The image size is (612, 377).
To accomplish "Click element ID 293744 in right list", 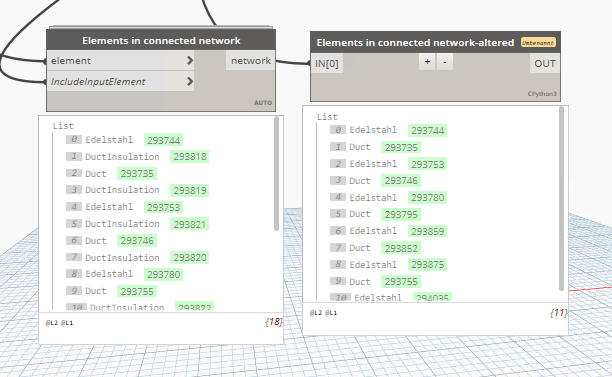I will [427, 130].
